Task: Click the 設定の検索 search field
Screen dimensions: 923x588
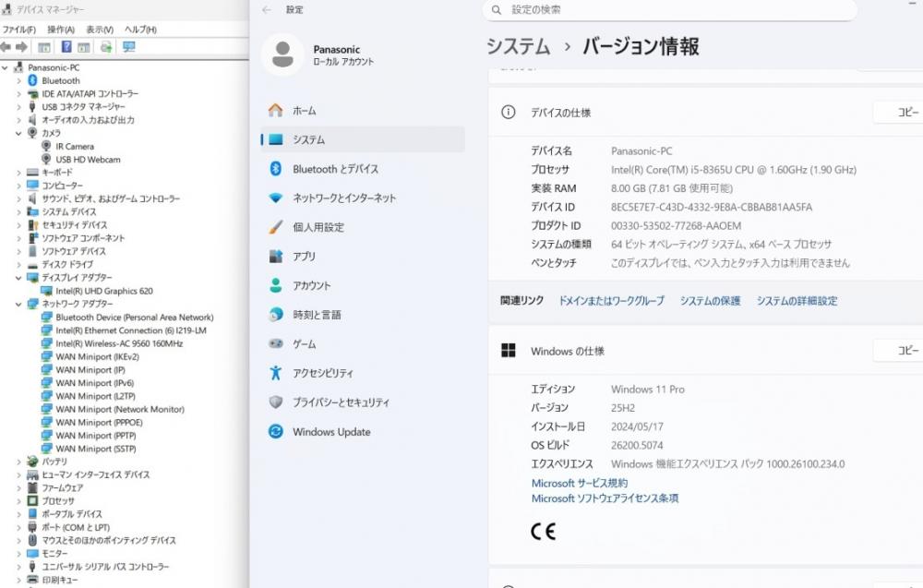Action: point(669,10)
